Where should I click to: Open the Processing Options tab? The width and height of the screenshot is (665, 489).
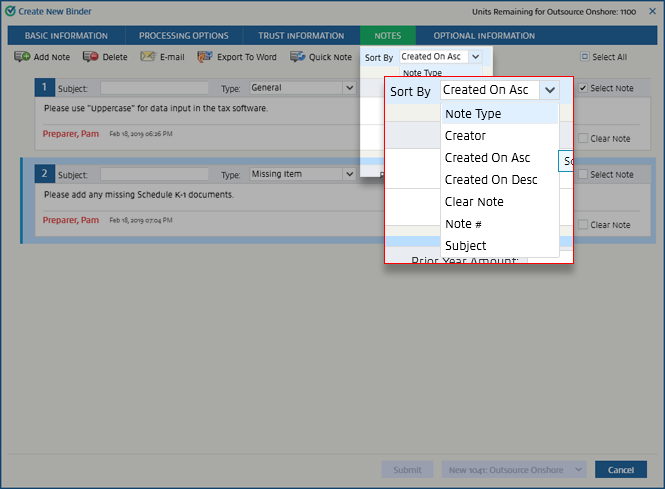tap(184, 35)
